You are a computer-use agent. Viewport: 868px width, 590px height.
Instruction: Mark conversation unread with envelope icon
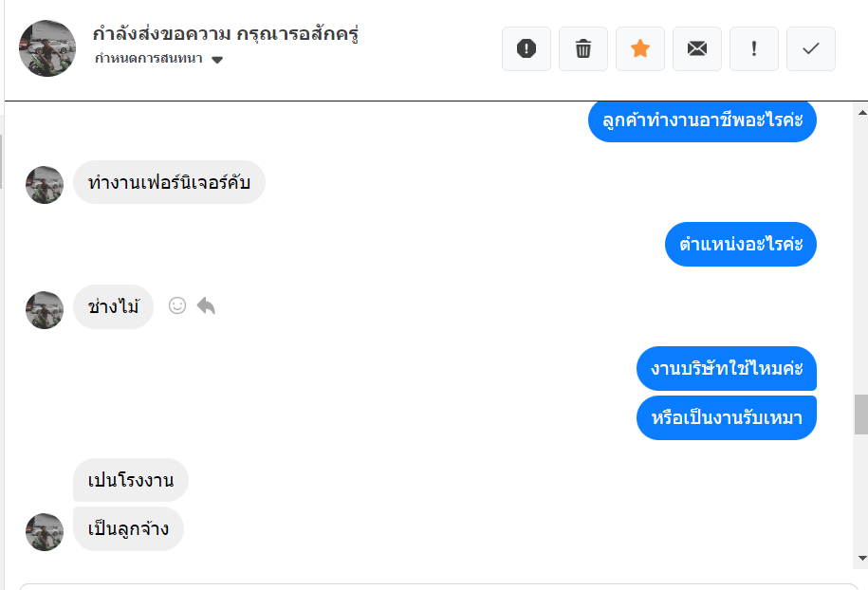[697, 49]
